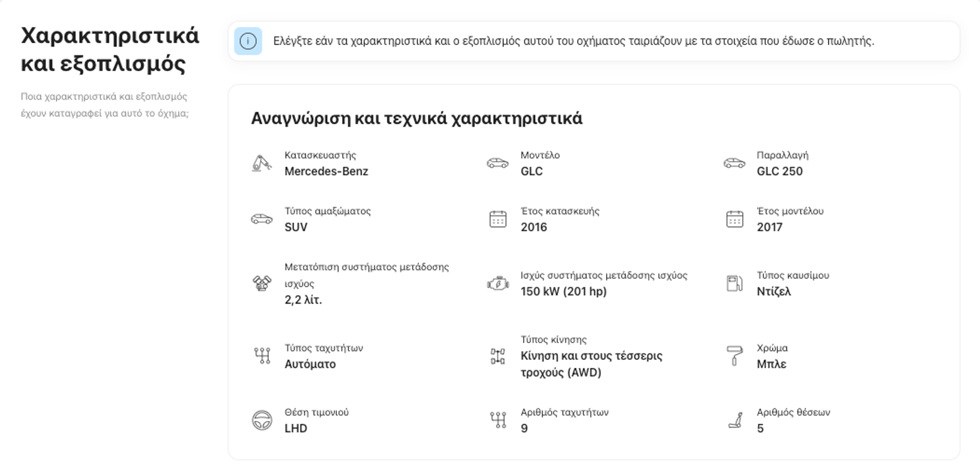This screenshot has width=980, height=476.
Task: Click the gear shift icon beside Τύπος ταχυτήτων
Action: (262, 356)
